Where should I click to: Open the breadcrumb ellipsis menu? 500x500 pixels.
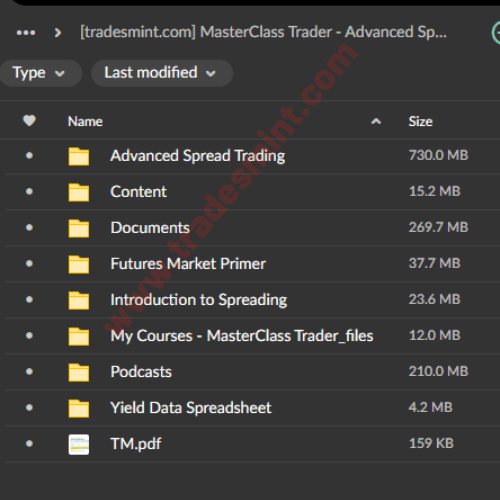click(26, 33)
